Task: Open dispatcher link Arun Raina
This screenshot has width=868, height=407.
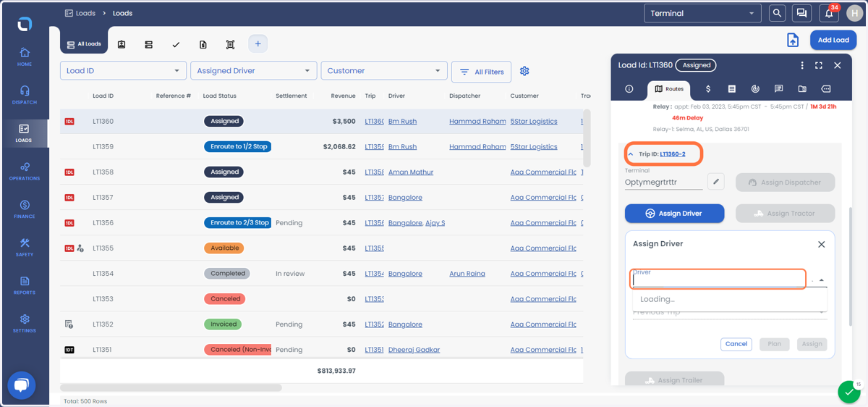Action: pos(467,274)
